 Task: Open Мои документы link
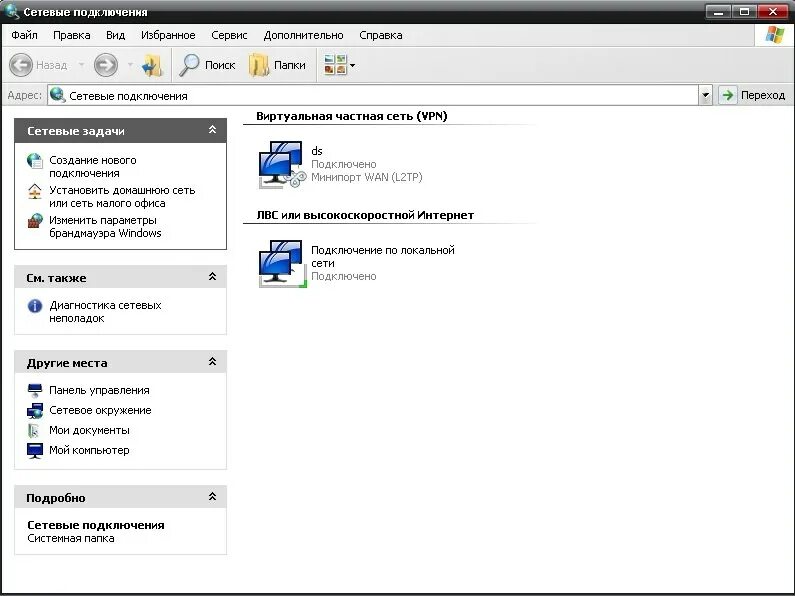tap(89, 430)
